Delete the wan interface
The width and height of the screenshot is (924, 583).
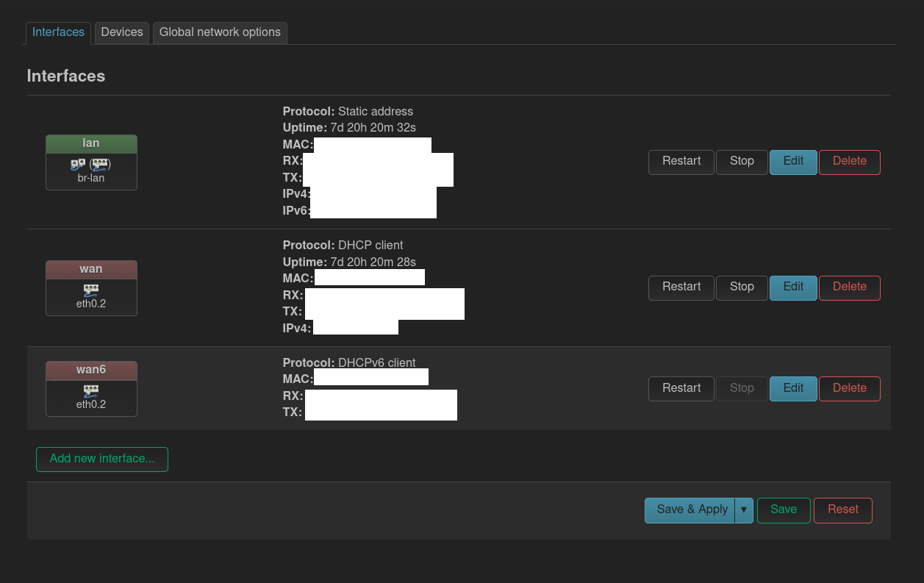pyautogui.click(x=849, y=287)
